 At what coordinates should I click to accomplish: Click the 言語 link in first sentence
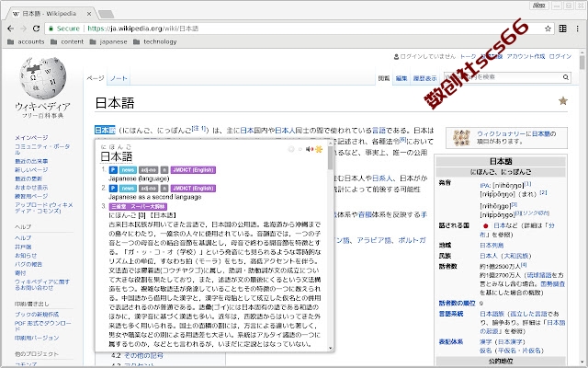(379, 130)
